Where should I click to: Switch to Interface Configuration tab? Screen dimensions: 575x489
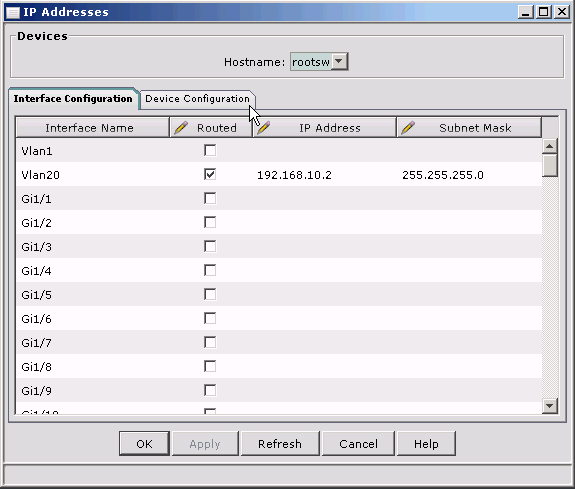[73, 99]
